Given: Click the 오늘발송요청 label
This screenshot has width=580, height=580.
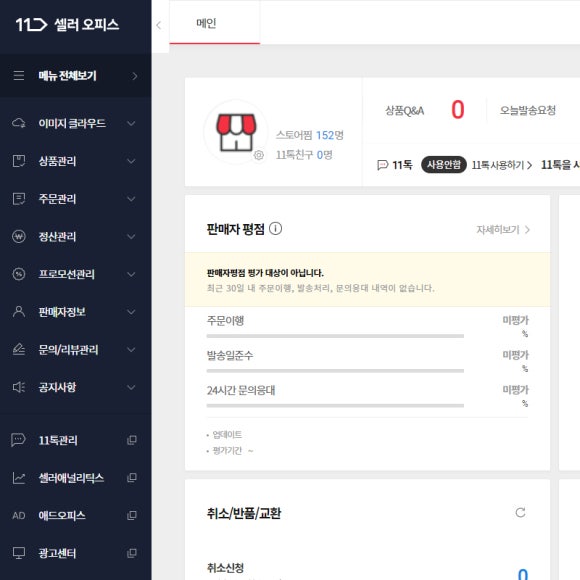Looking at the screenshot, I should click(528, 110).
